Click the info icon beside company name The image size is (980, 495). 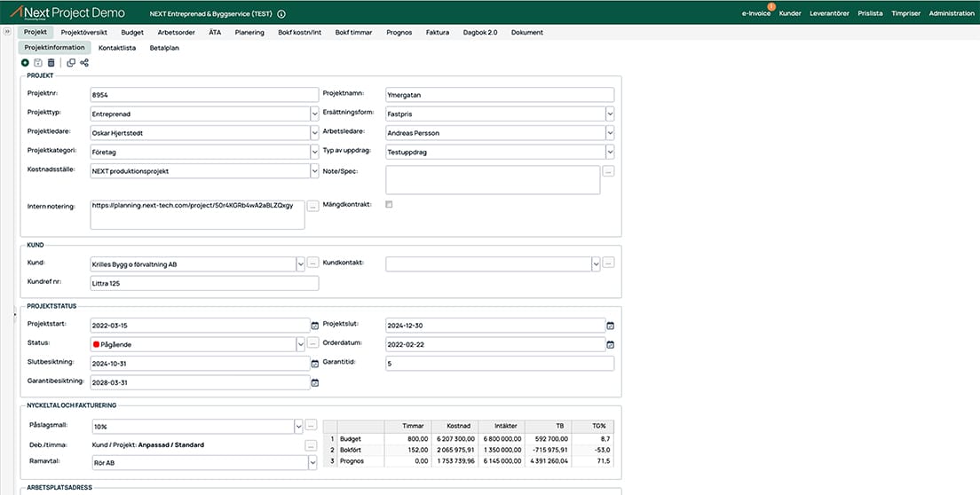click(x=281, y=14)
